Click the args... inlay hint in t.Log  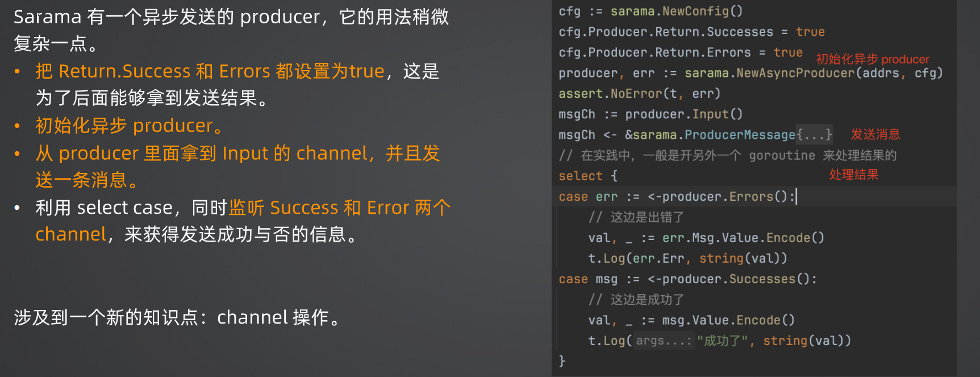(x=664, y=341)
